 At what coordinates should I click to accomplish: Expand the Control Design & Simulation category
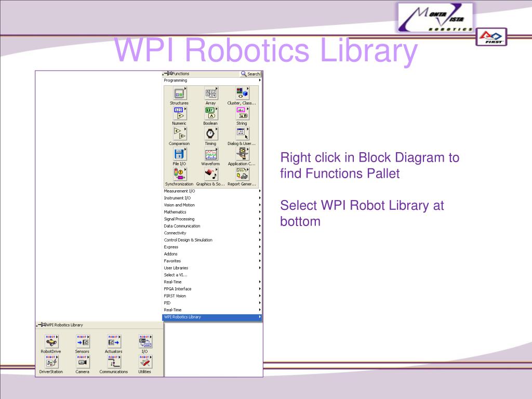click(x=212, y=240)
